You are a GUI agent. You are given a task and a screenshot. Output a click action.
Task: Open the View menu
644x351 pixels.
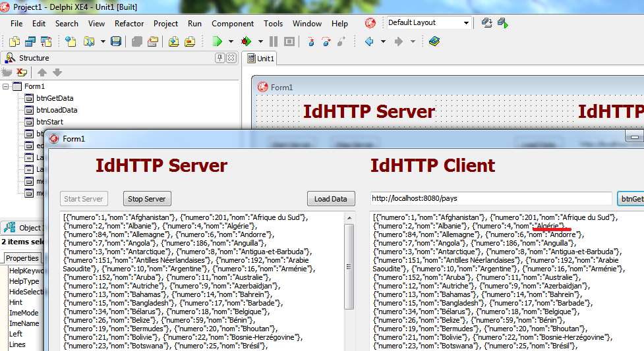96,24
